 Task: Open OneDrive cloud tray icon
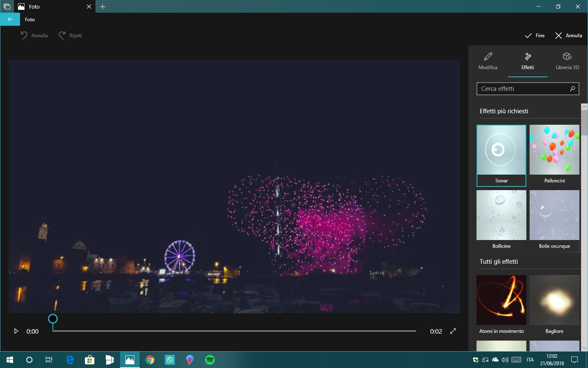point(495,360)
